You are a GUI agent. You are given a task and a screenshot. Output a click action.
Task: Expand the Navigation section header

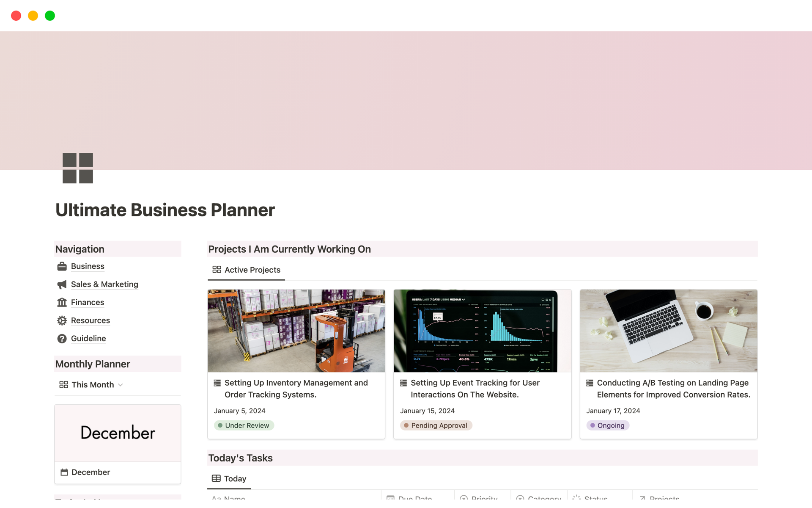tap(80, 248)
